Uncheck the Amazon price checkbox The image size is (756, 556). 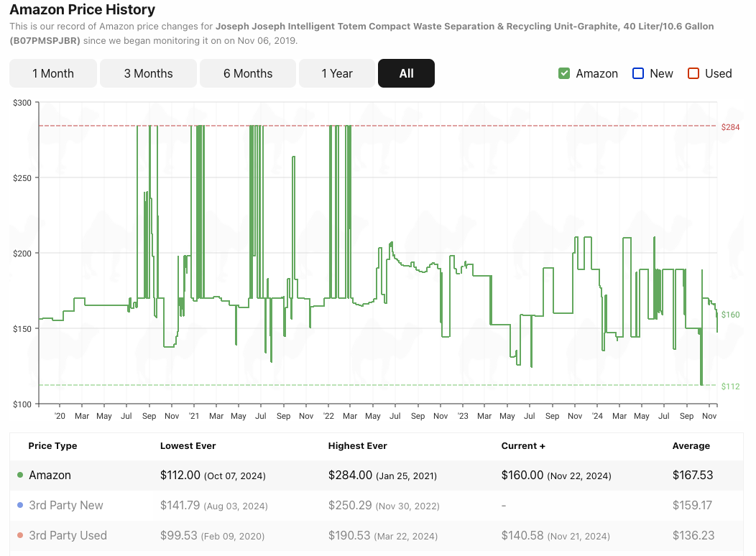click(x=564, y=73)
